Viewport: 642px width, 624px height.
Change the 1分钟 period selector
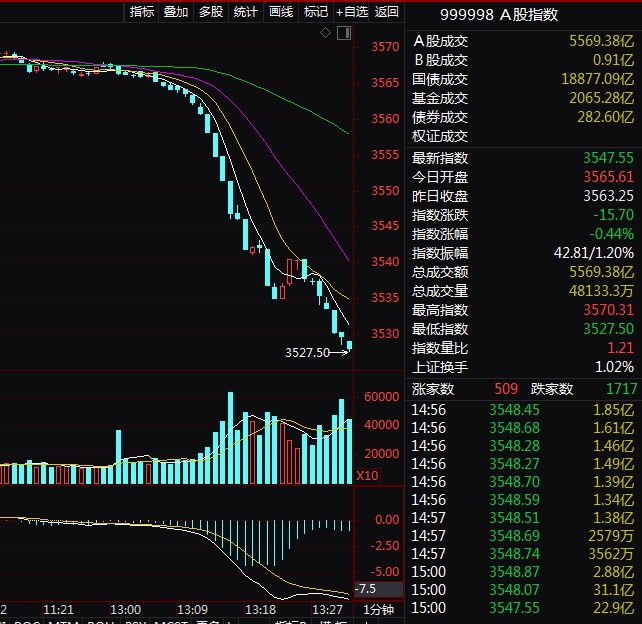379,610
